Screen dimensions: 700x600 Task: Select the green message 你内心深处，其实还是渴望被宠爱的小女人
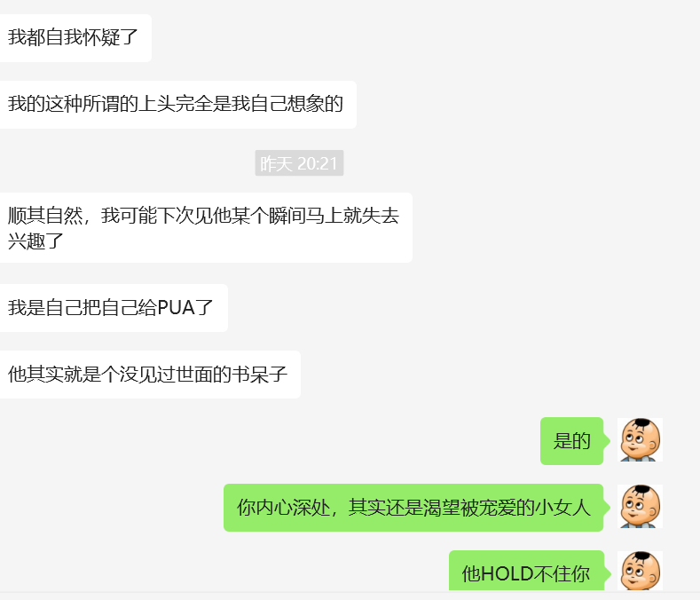413,508
